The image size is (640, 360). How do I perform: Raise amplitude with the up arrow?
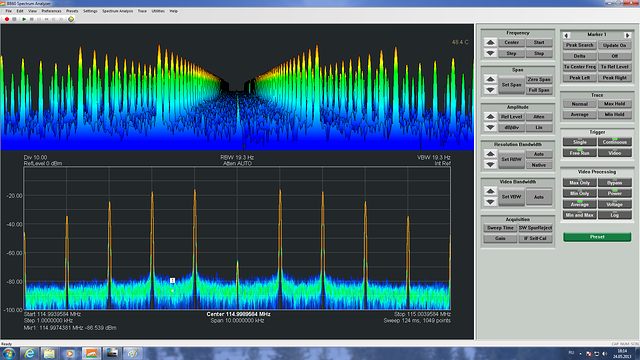[x=491, y=117]
